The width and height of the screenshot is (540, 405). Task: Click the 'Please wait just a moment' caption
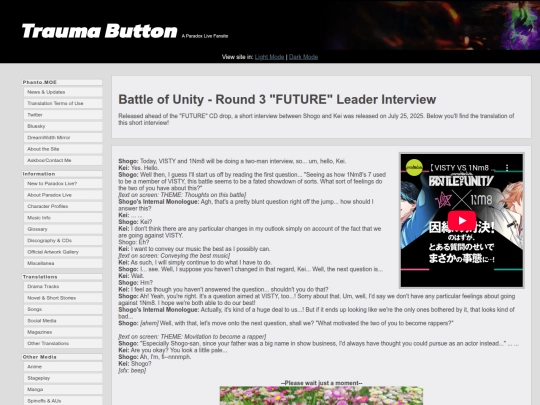pos(321,383)
